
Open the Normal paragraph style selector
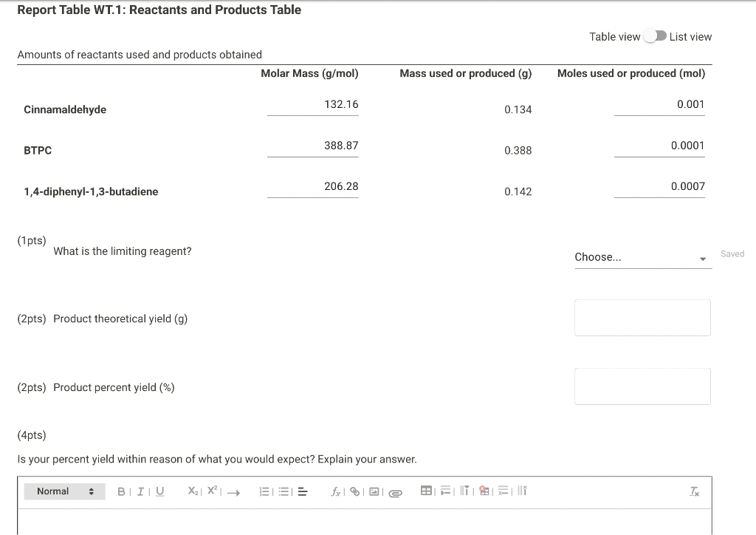pos(64,491)
